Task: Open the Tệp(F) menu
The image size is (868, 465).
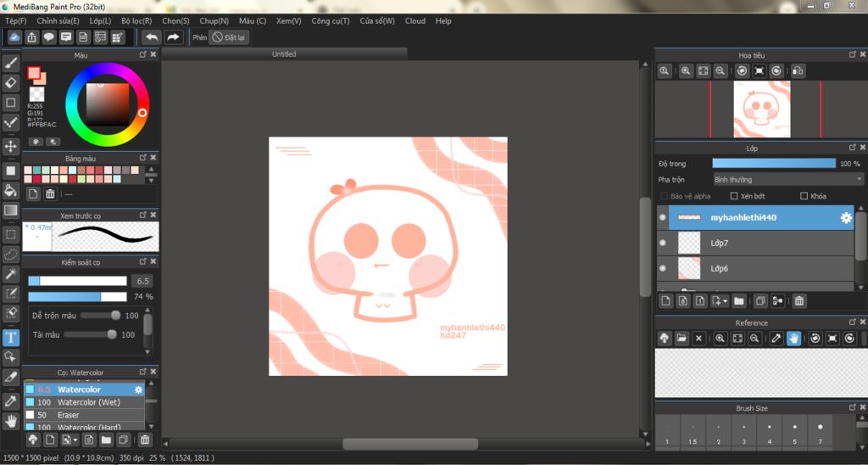Action: (16, 20)
